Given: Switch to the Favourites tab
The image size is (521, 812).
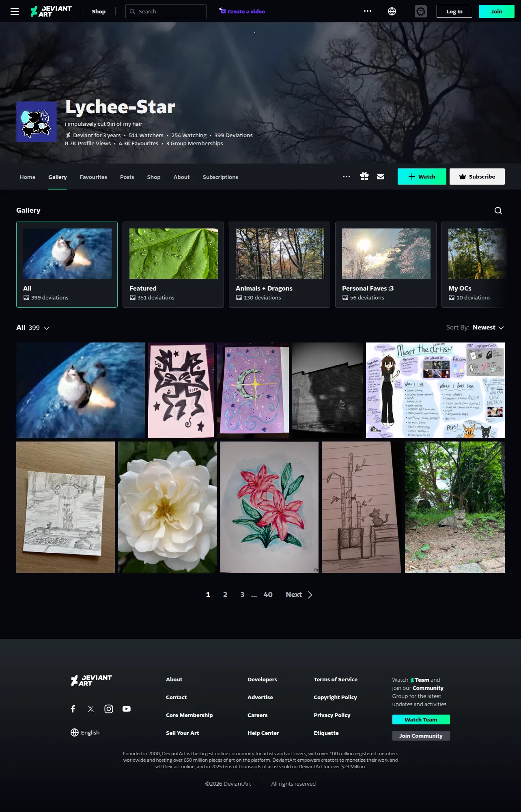Looking at the screenshot, I should [x=93, y=177].
